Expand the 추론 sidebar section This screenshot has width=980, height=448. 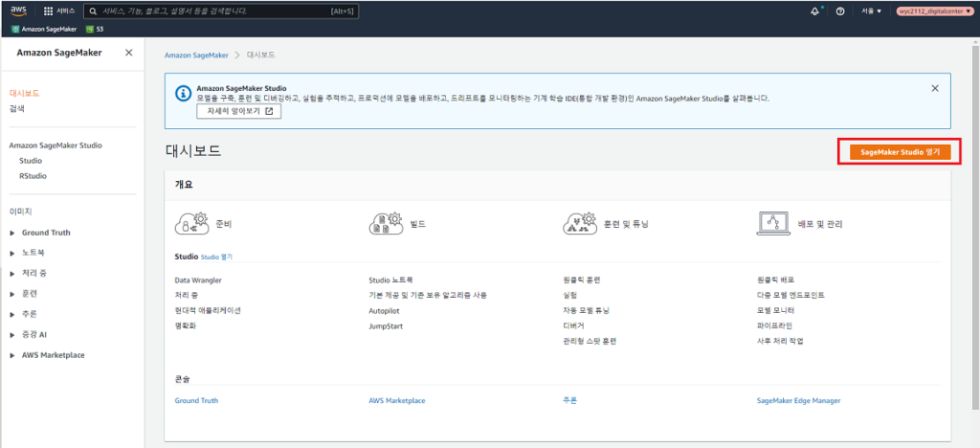click(11, 314)
